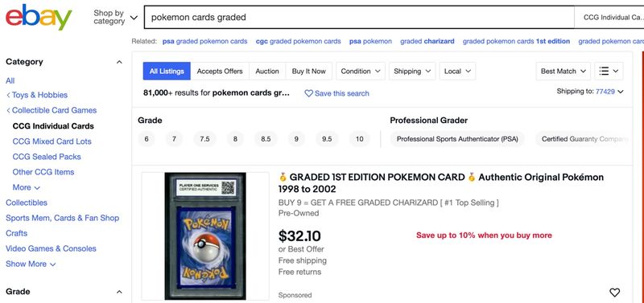Open CCG Sealed Packs category link
644x303 pixels.
click(47, 157)
